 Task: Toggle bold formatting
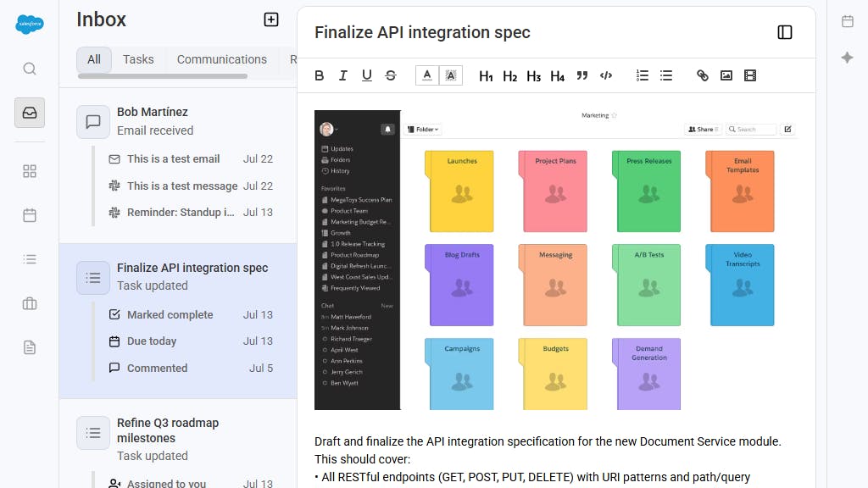(320, 75)
